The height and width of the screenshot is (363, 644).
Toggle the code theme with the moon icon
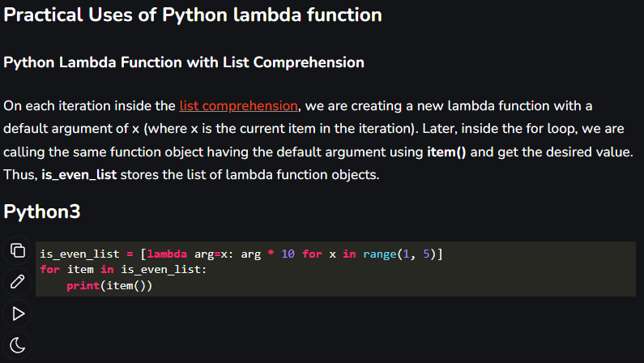pos(18,345)
